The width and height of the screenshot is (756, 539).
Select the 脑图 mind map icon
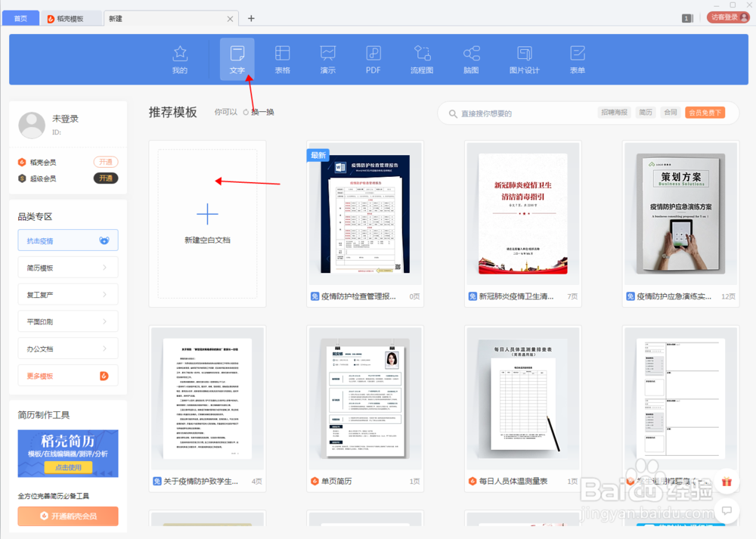coord(471,53)
